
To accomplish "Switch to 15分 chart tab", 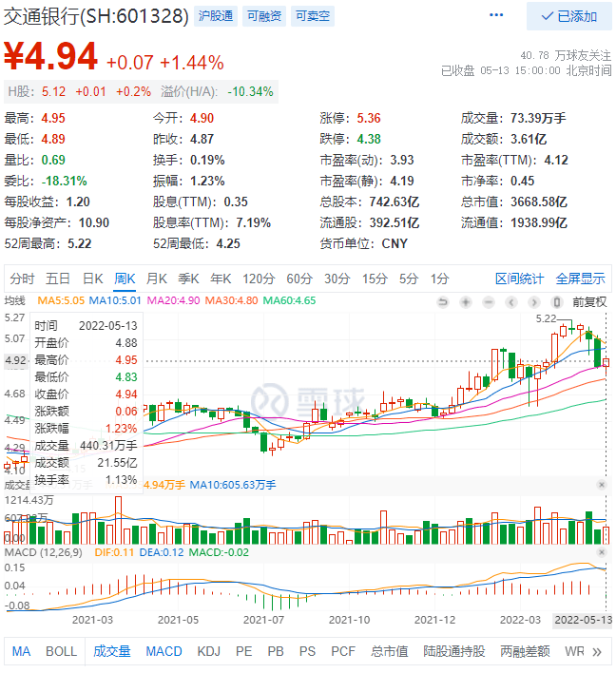I will click(x=375, y=279).
